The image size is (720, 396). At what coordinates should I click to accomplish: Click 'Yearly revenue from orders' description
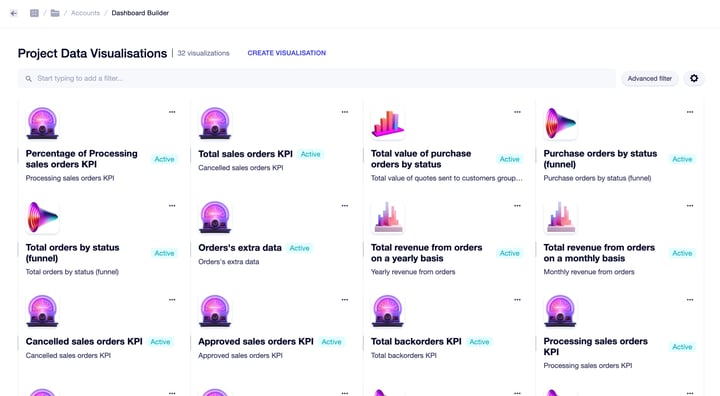(413, 272)
